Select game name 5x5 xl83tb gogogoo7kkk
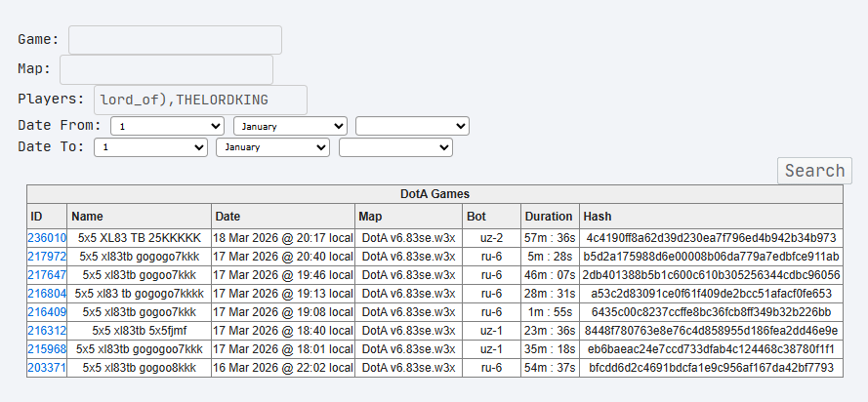Image resolution: width=868 pixels, height=402 pixels. pos(139,350)
